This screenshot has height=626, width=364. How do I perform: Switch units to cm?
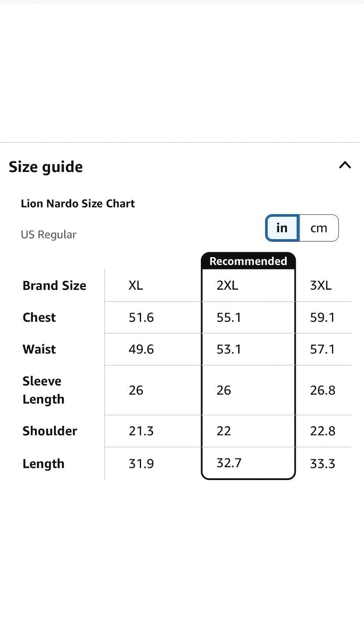point(319,228)
